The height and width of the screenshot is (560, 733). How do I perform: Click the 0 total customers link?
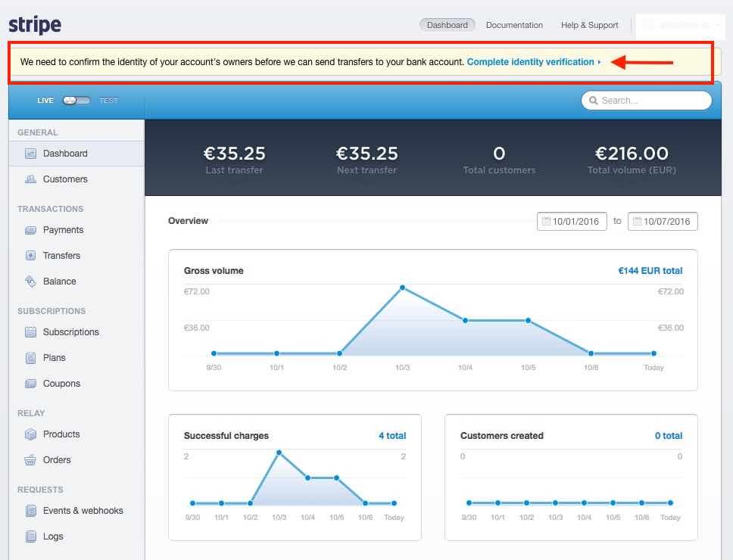(x=669, y=436)
